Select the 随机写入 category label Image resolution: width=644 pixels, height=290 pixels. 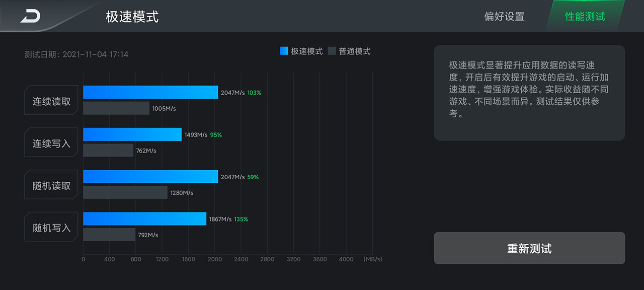(x=51, y=228)
